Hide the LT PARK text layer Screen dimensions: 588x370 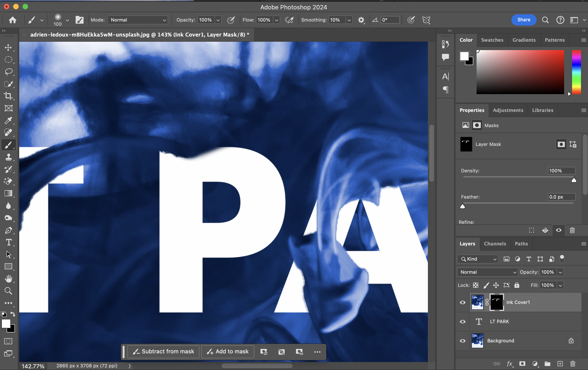point(463,322)
